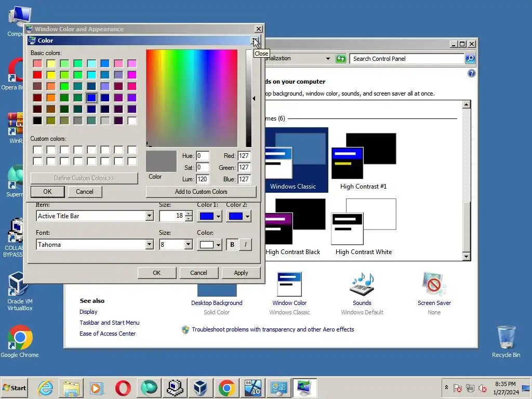Click Cancel in Window Color and Appearance
The width and height of the screenshot is (532, 399).
198,273
